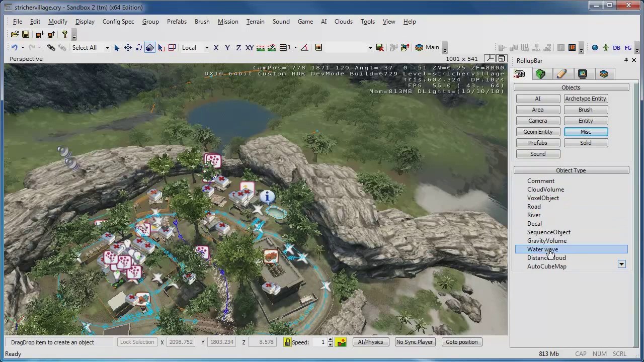Maximize viewport using the layout icon
This screenshot has height=362, width=644.
coord(501,59)
